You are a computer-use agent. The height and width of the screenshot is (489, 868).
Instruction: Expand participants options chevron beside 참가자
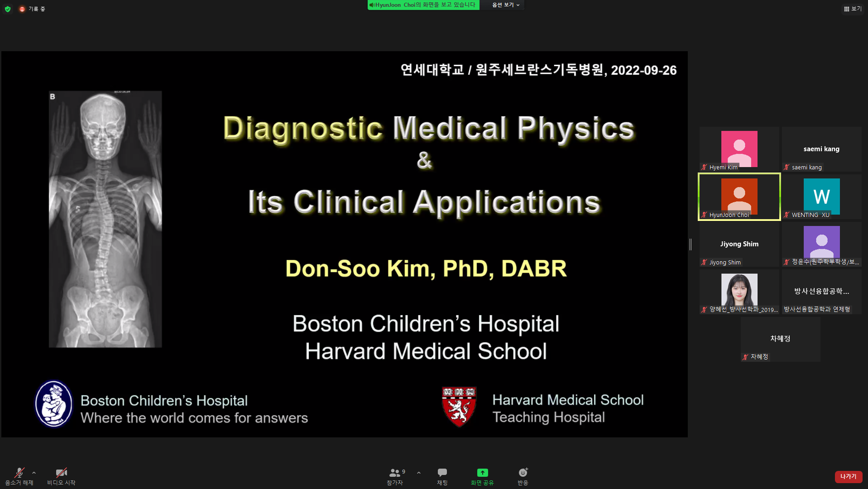click(419, 473)
